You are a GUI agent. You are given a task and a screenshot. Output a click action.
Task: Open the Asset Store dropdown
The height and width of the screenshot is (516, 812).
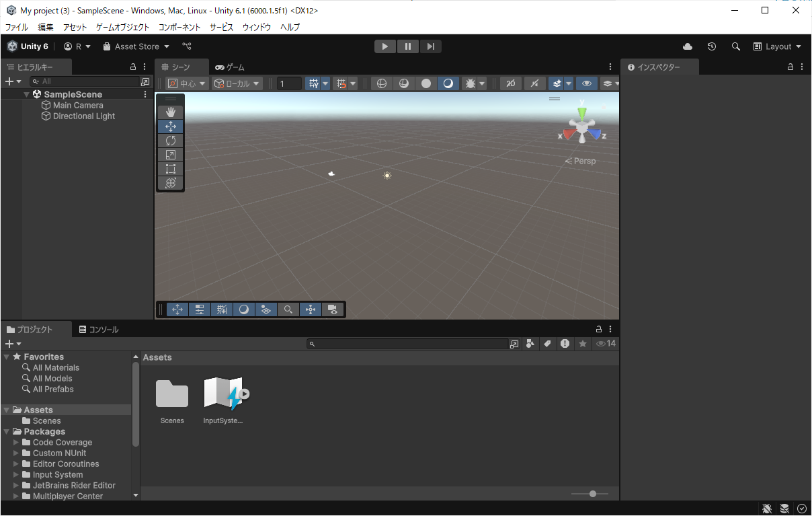136,46
